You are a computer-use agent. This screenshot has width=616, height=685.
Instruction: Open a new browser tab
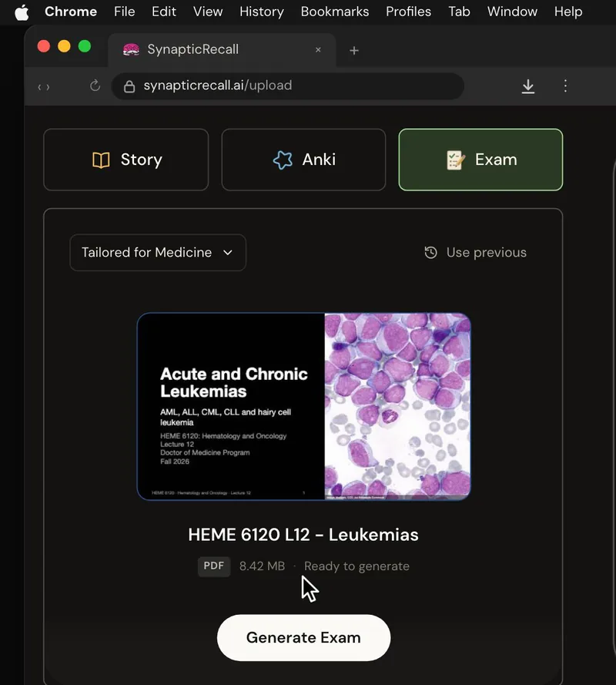pos(354,51)
